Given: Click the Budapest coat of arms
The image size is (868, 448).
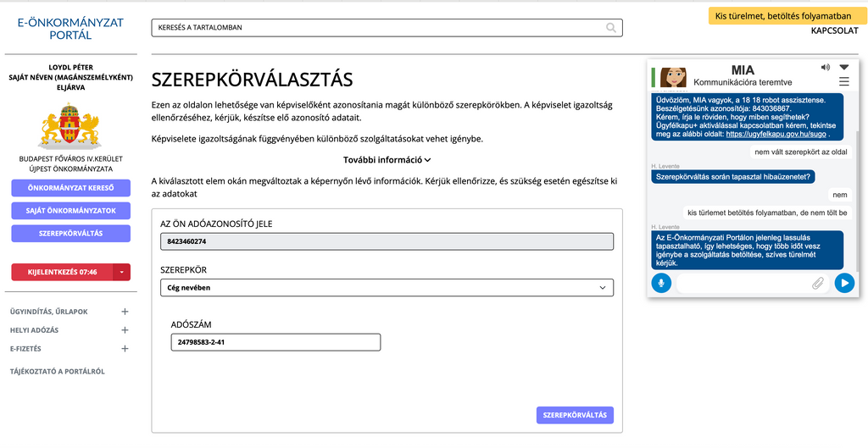Looking at the screenshot, I should 70,126.
